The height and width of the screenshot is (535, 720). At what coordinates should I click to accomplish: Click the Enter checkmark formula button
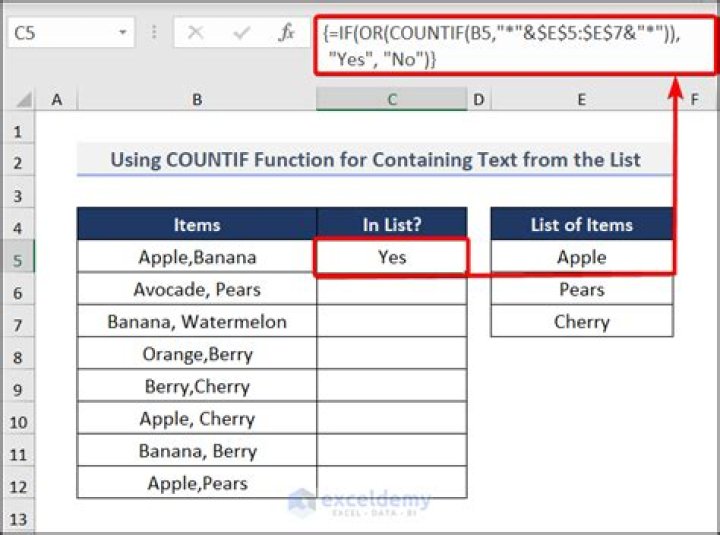click(x=242, y=33)
